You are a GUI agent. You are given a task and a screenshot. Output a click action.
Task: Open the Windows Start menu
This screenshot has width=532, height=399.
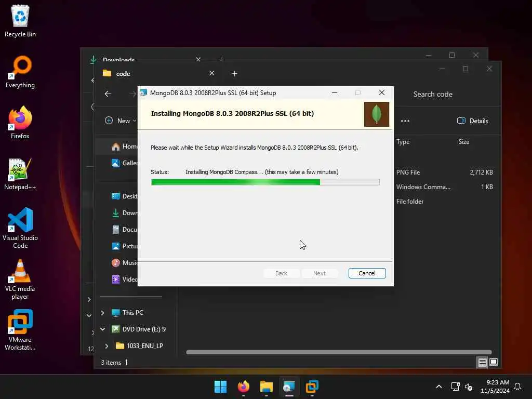pyautogui.click(x=220, y=387)
